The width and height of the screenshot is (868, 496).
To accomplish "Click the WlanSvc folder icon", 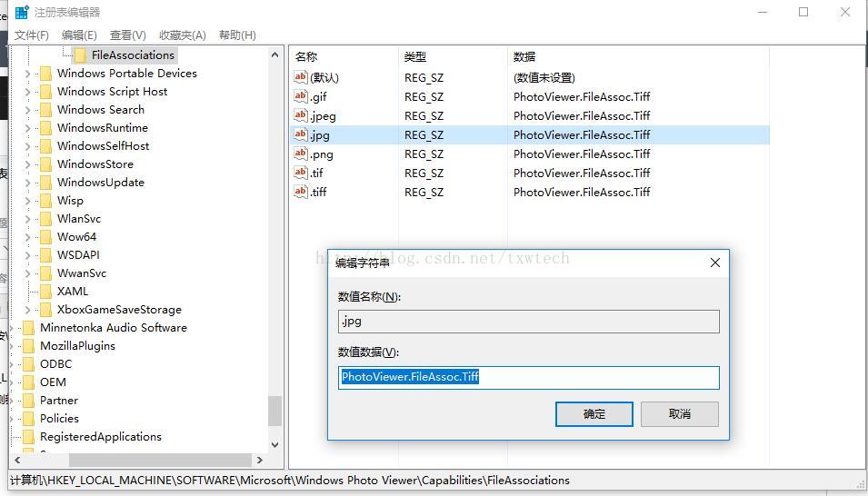I will pos(46,219).
